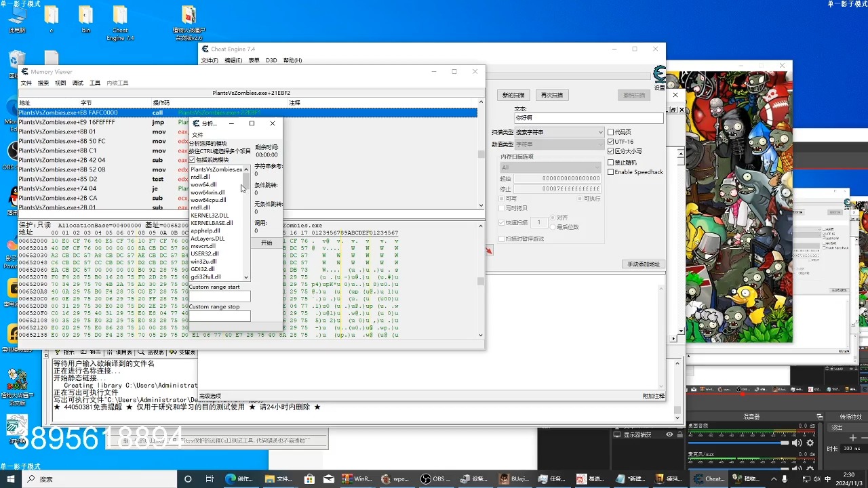This screenshot has height=488, width=868.
Task: Open Task View on the taskbar
Action: pos(210,479)
